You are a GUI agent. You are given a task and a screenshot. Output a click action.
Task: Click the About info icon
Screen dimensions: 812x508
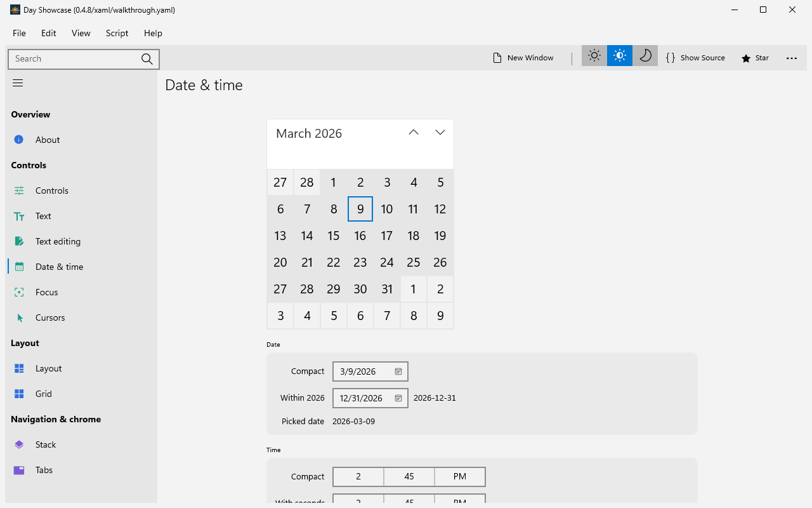19,140
